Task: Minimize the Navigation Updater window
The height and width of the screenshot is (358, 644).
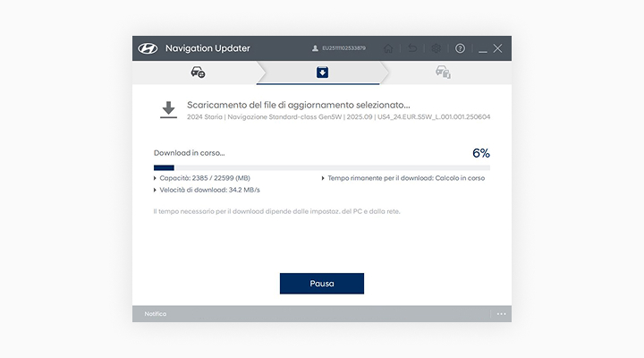Action: point(483,48)
